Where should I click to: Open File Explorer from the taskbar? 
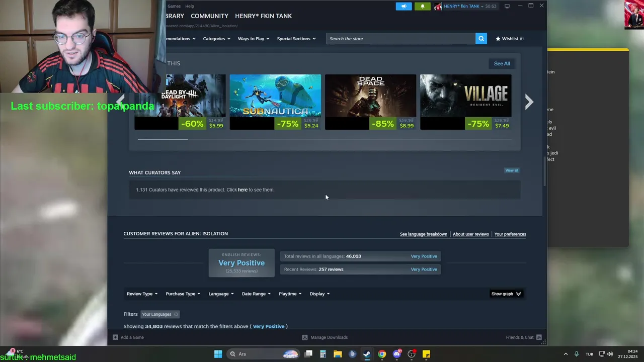coord(338,354)
